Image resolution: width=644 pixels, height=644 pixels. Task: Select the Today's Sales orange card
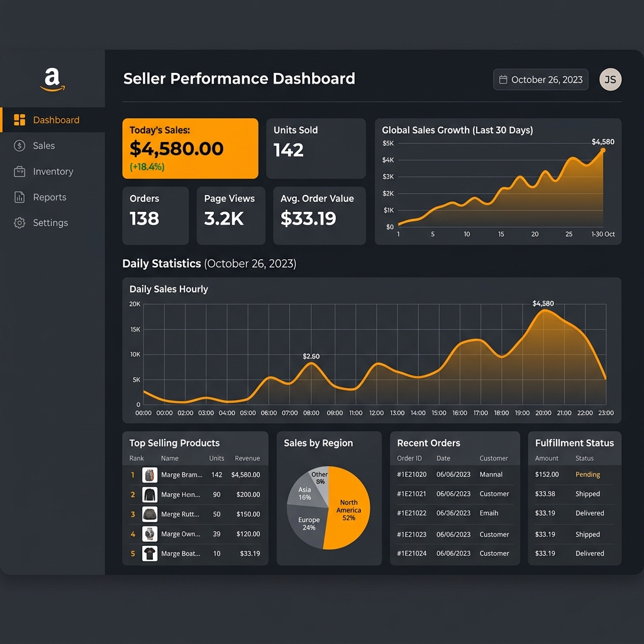[x=190, y=148]
